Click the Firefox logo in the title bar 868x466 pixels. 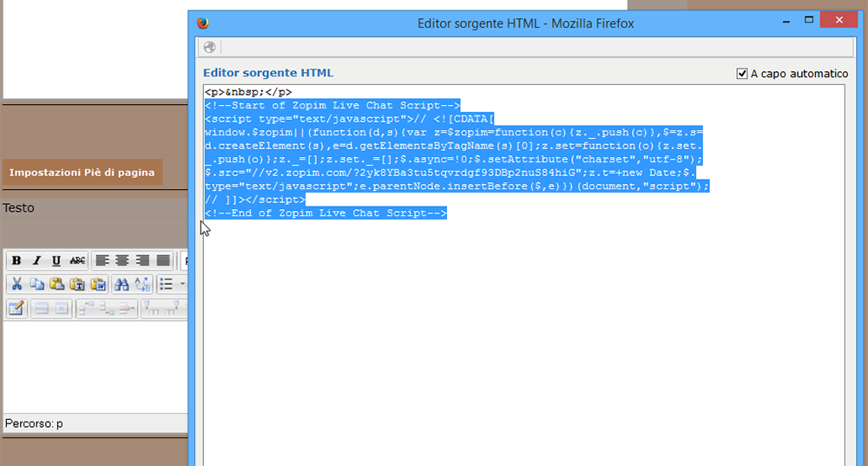point(203,23)
